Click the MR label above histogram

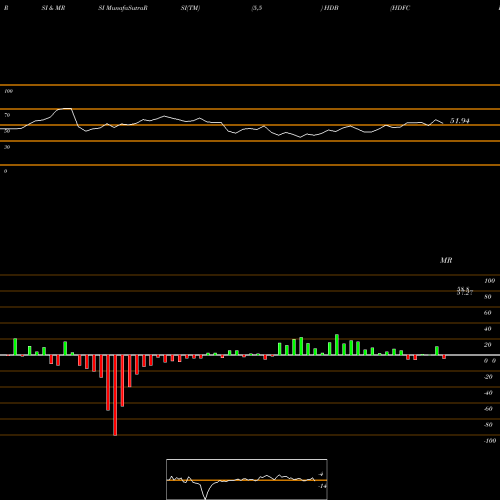coord(446,260)
